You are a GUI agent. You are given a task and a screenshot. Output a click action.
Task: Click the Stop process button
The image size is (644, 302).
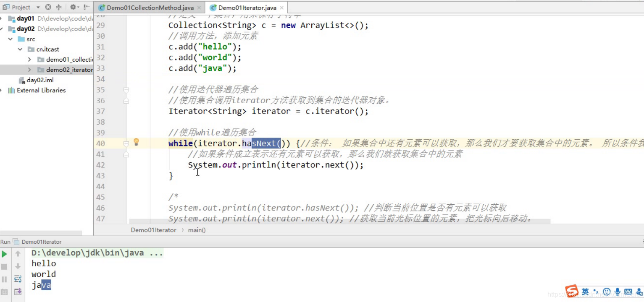4,266
